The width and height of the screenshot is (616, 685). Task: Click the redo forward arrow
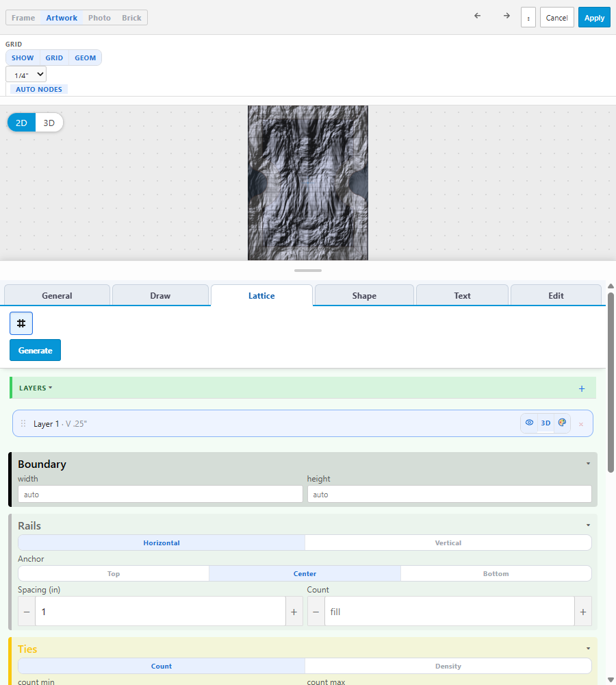pyautogui.click(x=506, y=16)
